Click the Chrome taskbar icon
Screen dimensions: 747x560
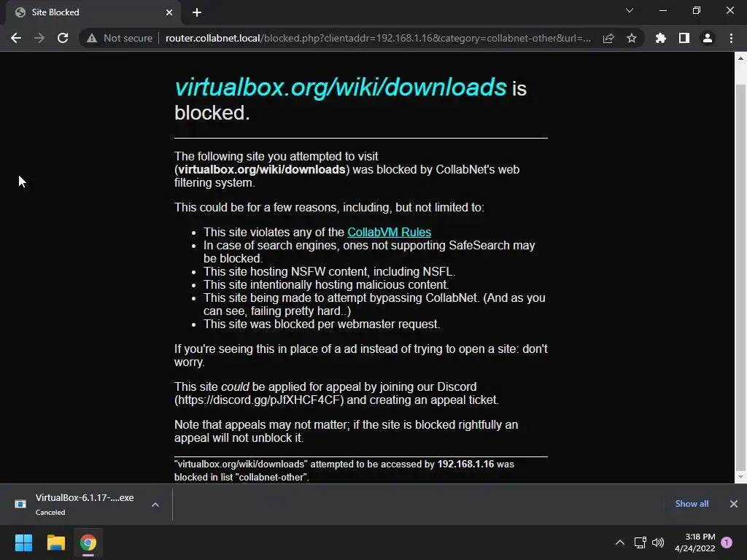(x=88, y=542)
